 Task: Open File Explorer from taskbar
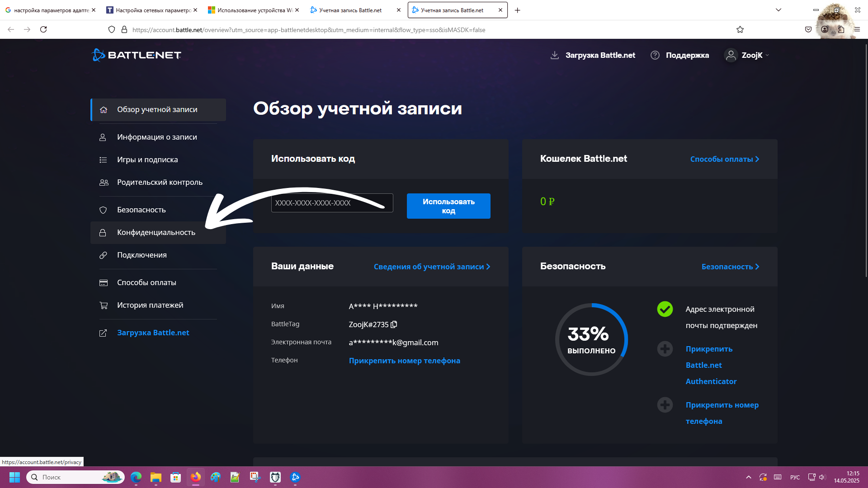tap(156, 477)
